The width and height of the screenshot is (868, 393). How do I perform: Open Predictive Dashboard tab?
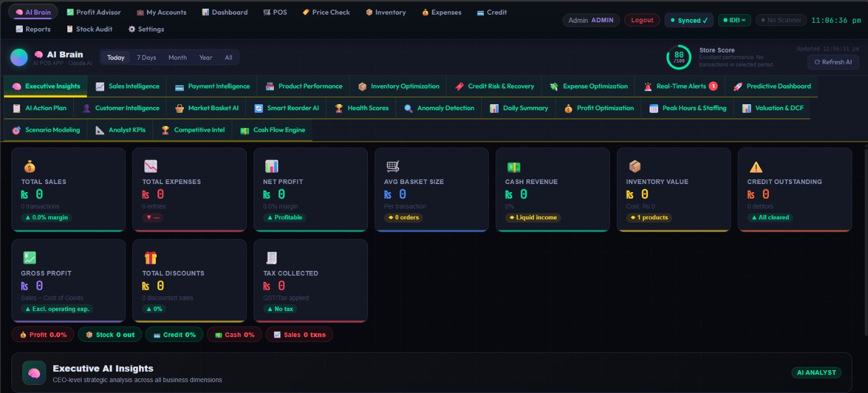tap(772, 86)
